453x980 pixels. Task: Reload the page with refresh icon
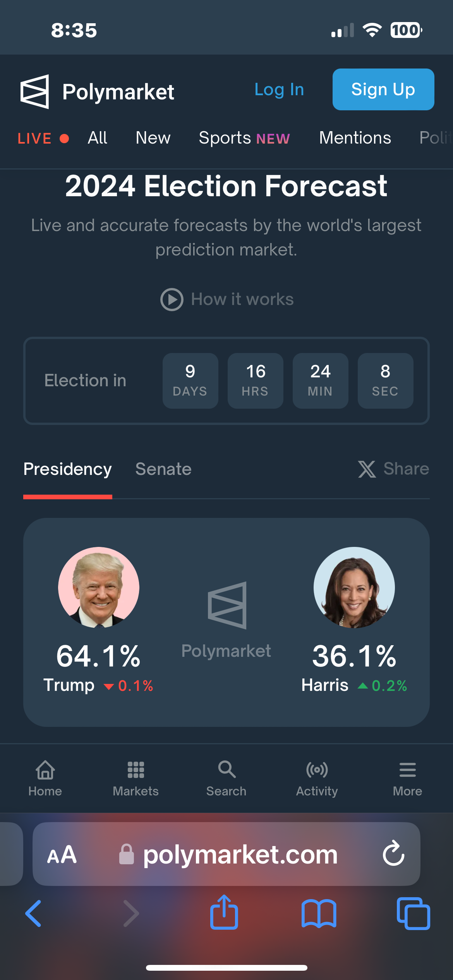[x=393, y=853]
